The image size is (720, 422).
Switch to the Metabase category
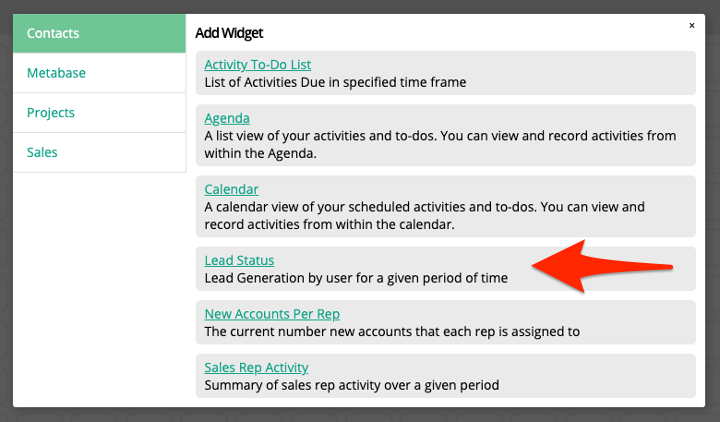coord(99,73)
